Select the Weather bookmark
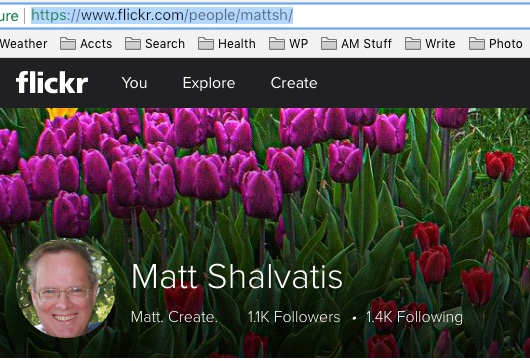 point(24,44)
